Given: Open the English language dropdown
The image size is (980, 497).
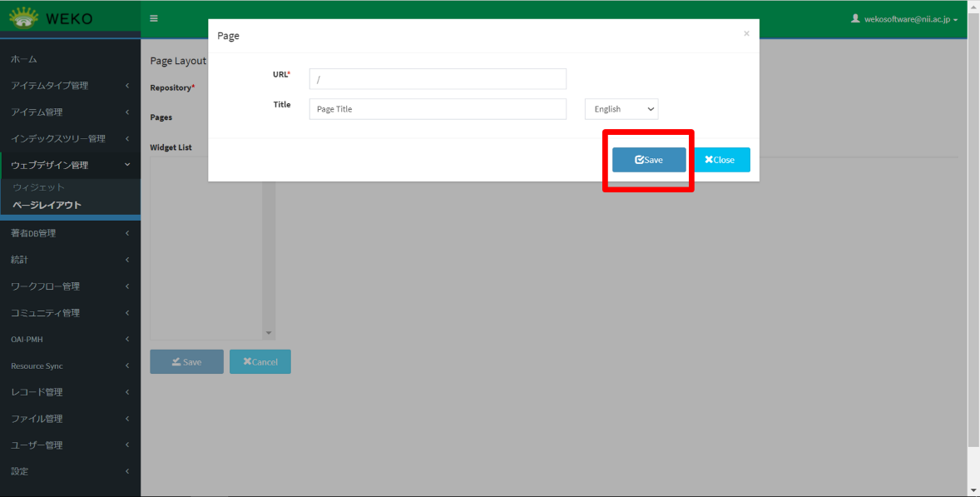Looking at the screenshot, I should [x=621, y=109].
